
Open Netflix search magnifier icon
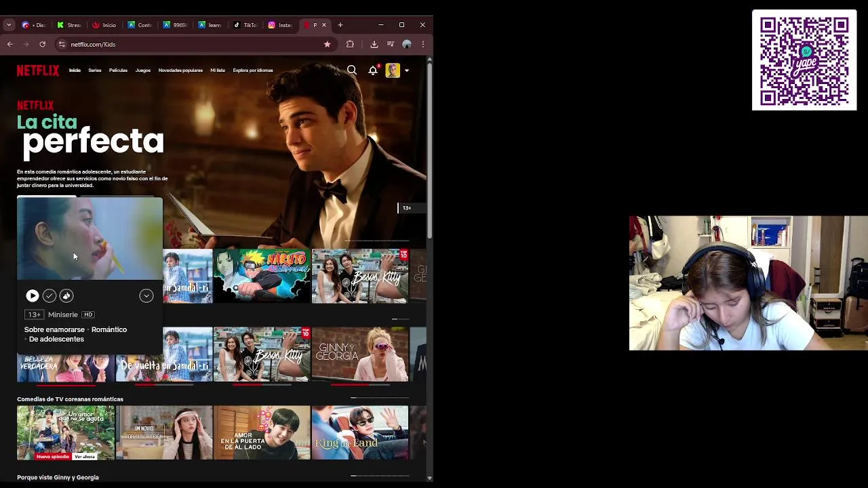pos(352,70)
